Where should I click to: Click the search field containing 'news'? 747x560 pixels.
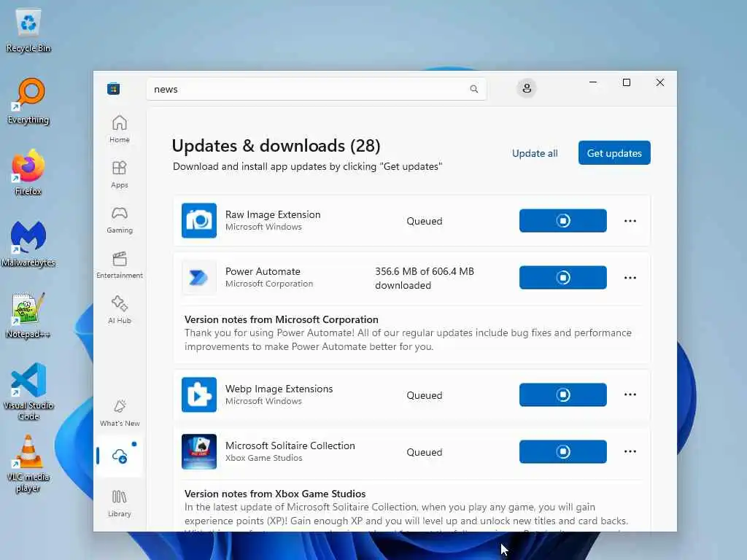click(317, 89)
